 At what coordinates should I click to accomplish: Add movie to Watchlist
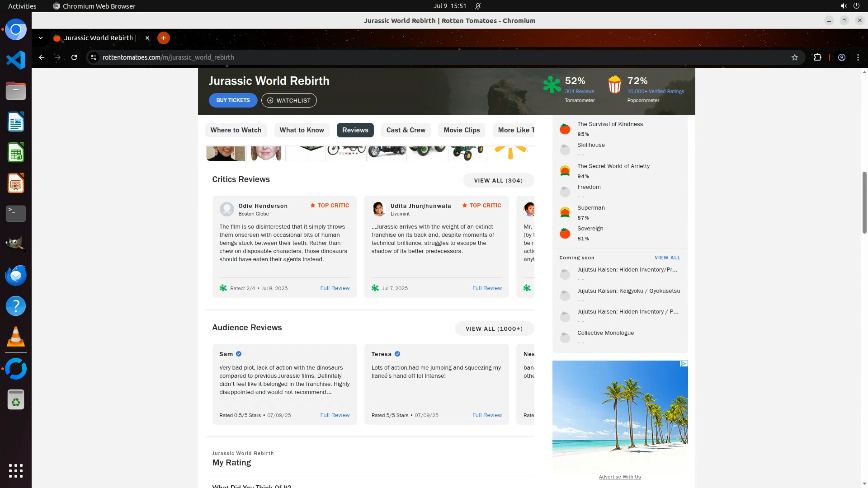click(289, 100)
